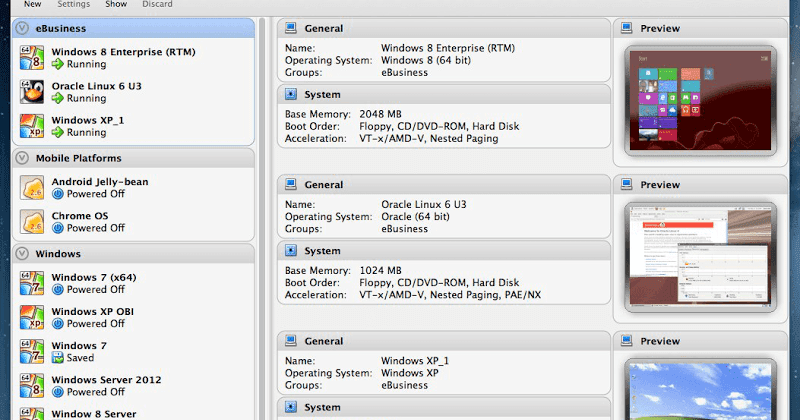800x420 pixels.
Task: Click the System chip icon above 2048 MB memory
Action: pyautogui.click(x=291, y=94)
